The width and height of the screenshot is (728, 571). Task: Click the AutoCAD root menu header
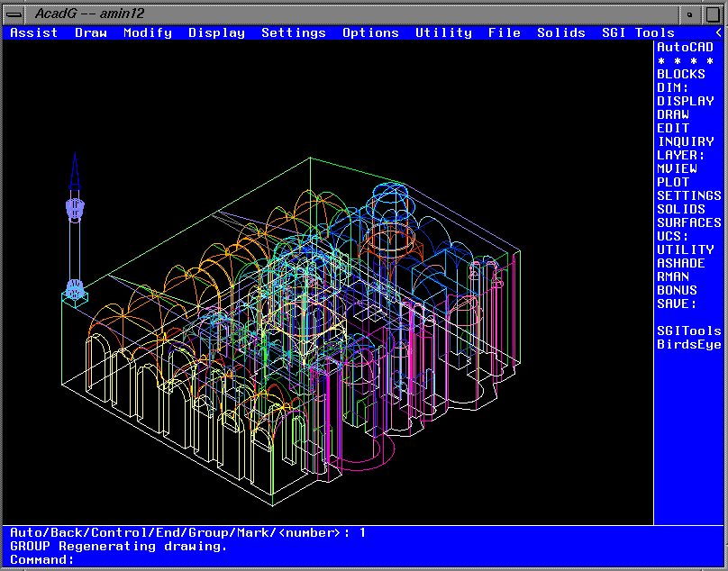click(685, 47)
